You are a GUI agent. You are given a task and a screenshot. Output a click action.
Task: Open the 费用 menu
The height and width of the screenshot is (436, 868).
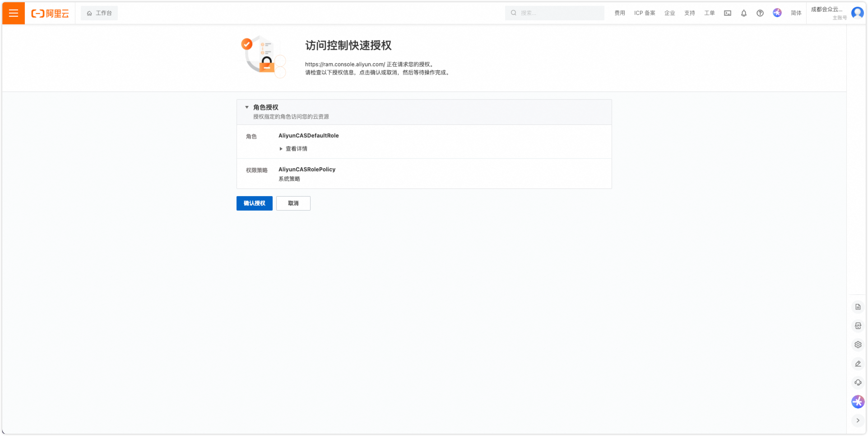620,13
